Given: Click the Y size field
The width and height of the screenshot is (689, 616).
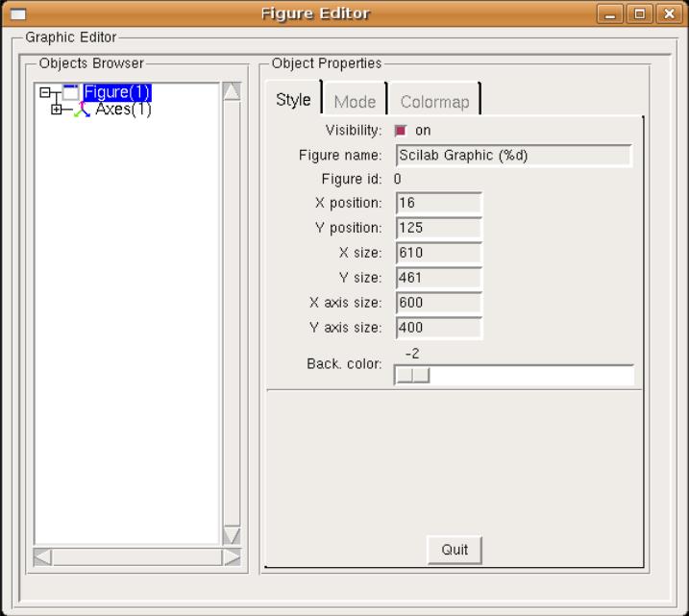Looking at the screenshot, I should 438,278.
